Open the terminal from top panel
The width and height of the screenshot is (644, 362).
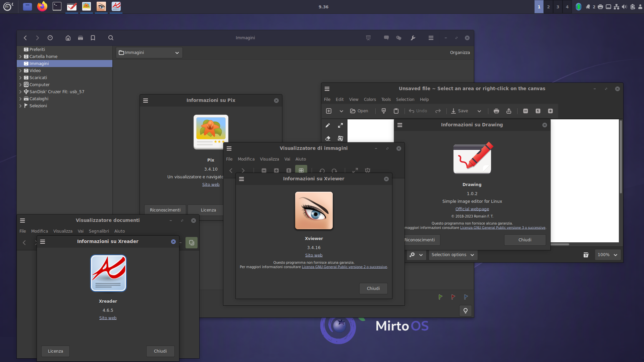57,6
